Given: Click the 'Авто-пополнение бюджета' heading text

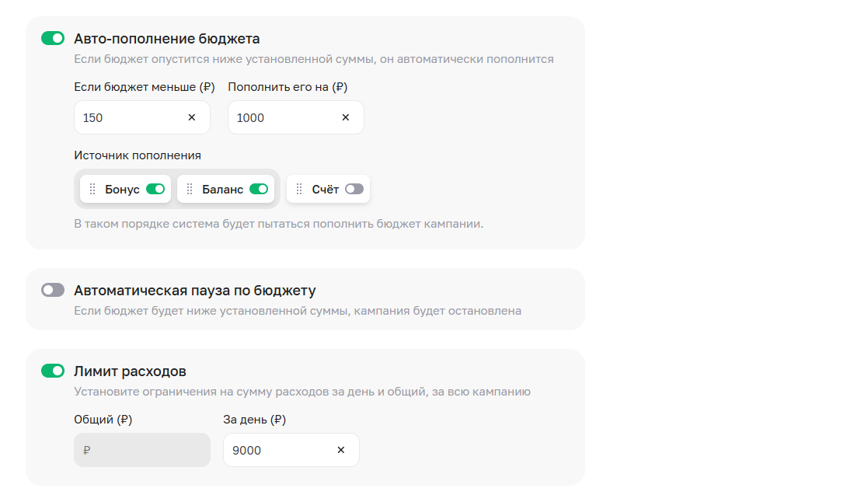Looking at the screenshot, I should (167, 38).
